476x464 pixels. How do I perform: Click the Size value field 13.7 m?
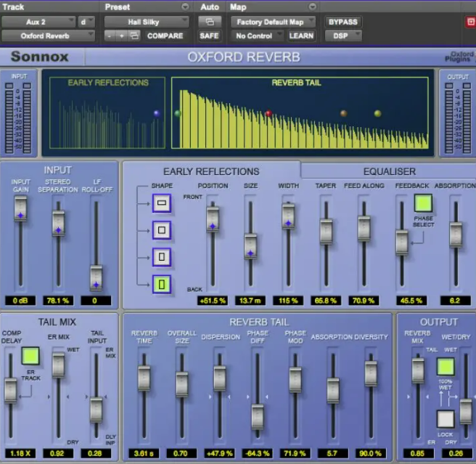(x=250, y=301)
